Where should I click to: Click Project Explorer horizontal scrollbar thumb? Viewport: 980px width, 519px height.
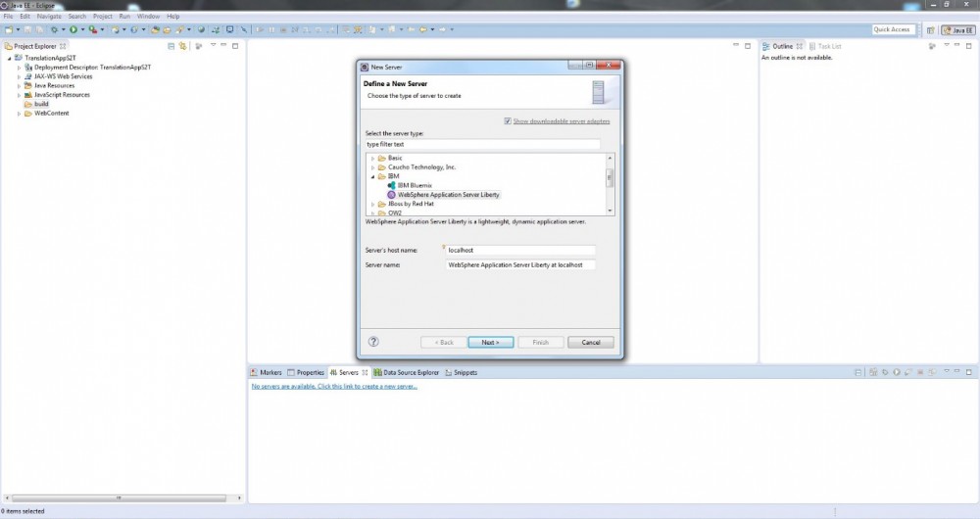coord(119,497)
